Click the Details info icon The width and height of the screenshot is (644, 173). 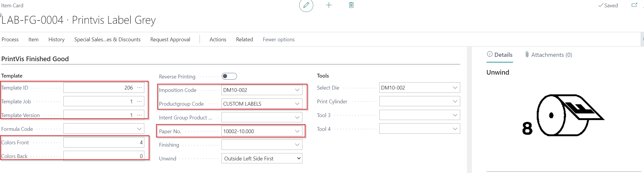[x=490, y=54]
